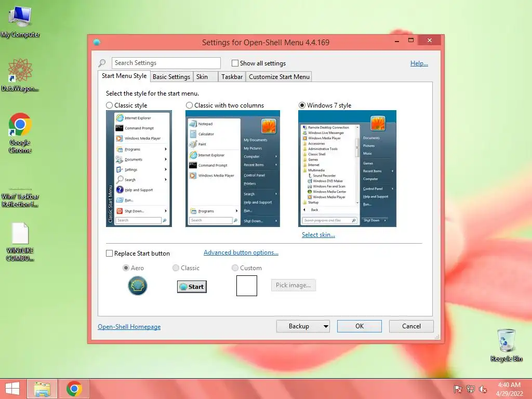Launch Chrome from the taskbar

coord(74,389)
